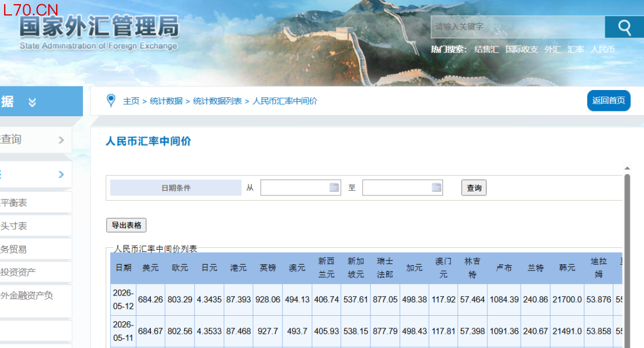
Task: Click the 至 end date input field
Action: click(402, 188)
